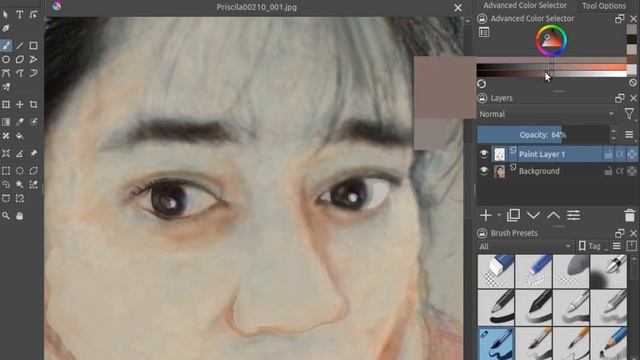The height and width of the screenshot is (360, 640).
Task: Select the Ellipse shape tool
Action: (x=6, y=60)
